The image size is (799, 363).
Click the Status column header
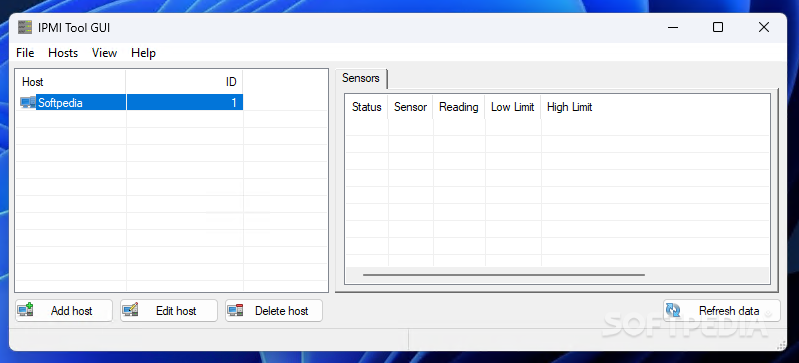coord(366,107)
